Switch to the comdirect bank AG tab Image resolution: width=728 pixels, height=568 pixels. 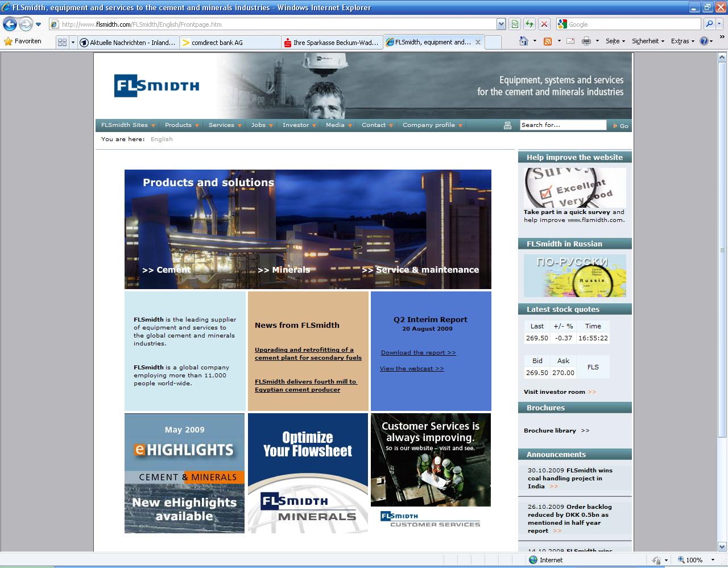coord(230,42)
